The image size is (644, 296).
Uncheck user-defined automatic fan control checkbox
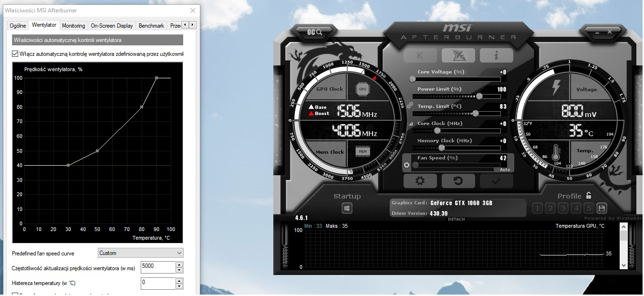[x=15, y=54]
